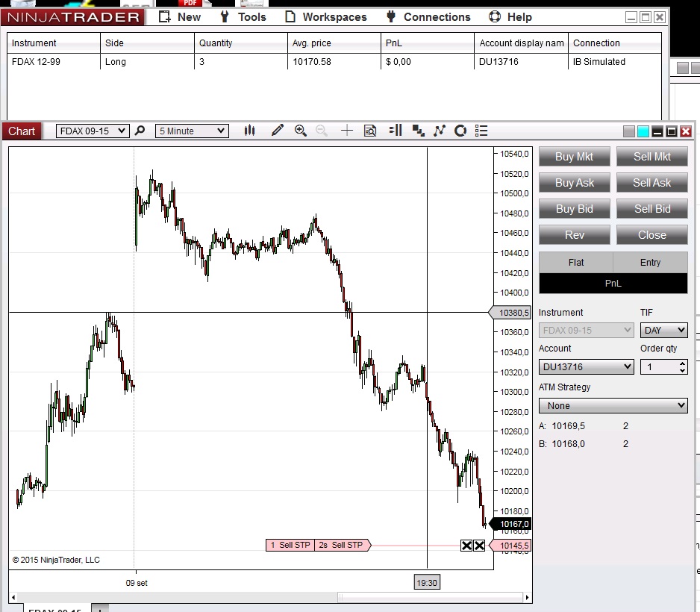700x612 pixels.
Task: Open the New menu
Action: pyautogui.click(x=180, y=17)
